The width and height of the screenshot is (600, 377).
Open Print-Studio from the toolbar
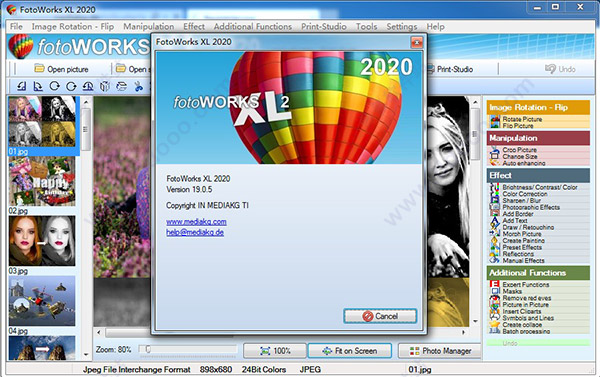point(450,69)
